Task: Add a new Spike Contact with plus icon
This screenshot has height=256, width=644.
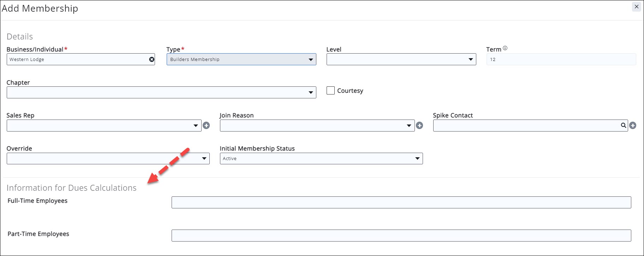Action: [633, 126]
